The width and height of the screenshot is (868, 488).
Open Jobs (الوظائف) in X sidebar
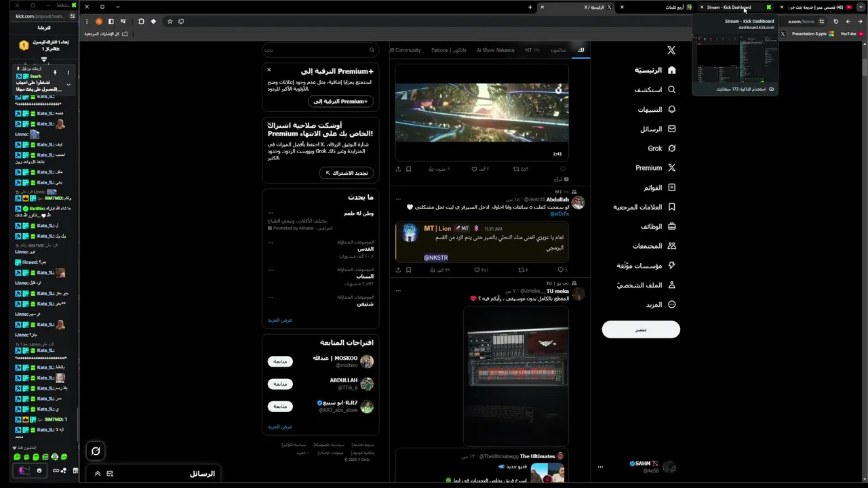[658, 226]
